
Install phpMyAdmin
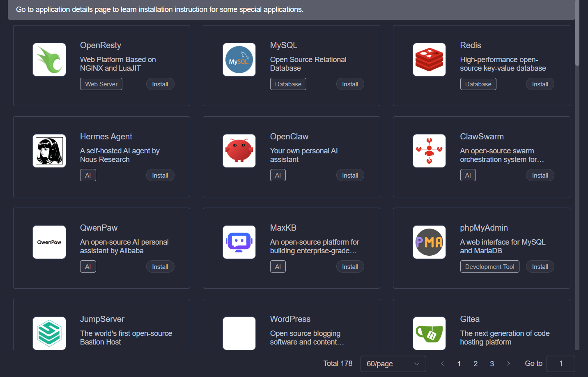[x=540, y=266]
